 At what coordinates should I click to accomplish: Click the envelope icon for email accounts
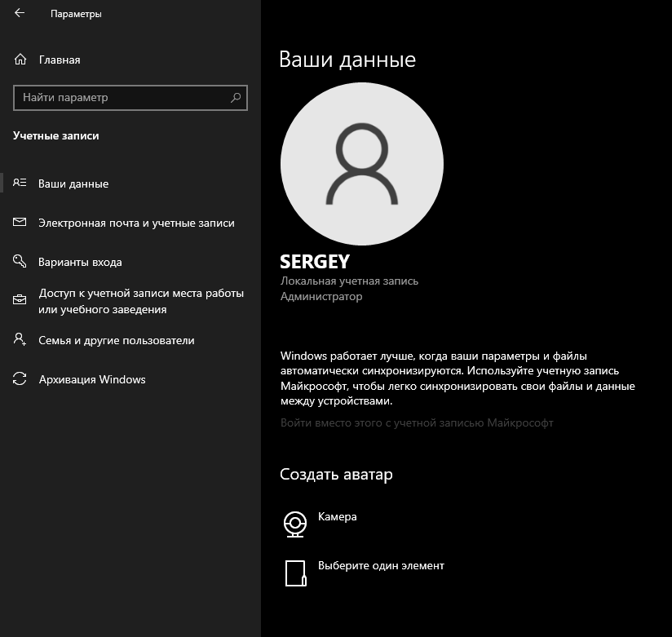tap(20, 222)
